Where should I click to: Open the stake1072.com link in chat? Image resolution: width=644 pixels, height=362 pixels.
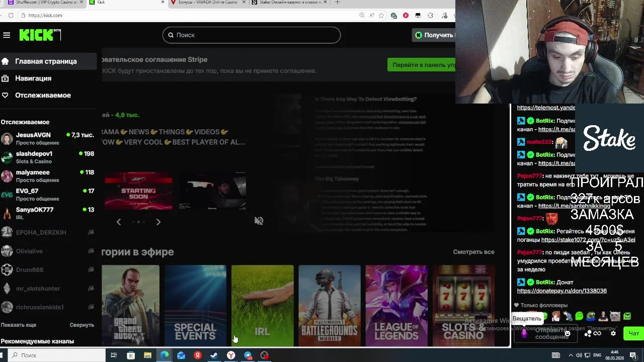(588, 240)
